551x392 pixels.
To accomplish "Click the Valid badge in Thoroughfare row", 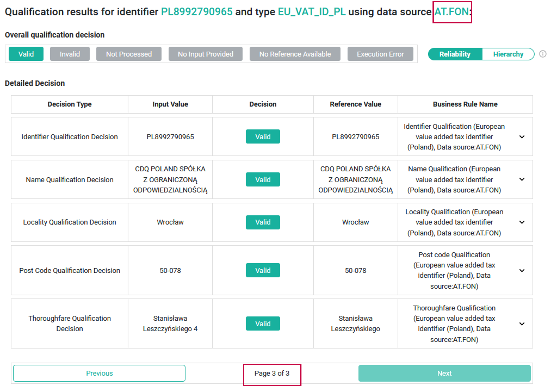I will pyautogui.click(x=263, y=324).
